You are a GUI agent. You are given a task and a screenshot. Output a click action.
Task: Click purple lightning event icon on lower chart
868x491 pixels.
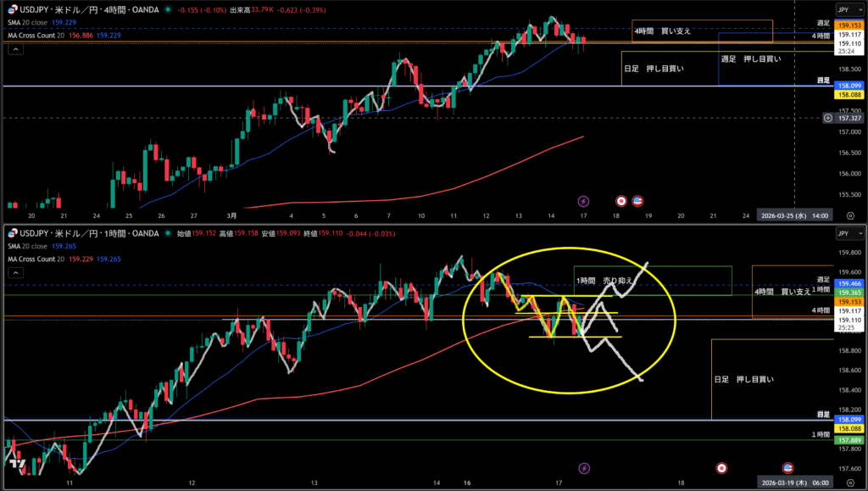583,467
